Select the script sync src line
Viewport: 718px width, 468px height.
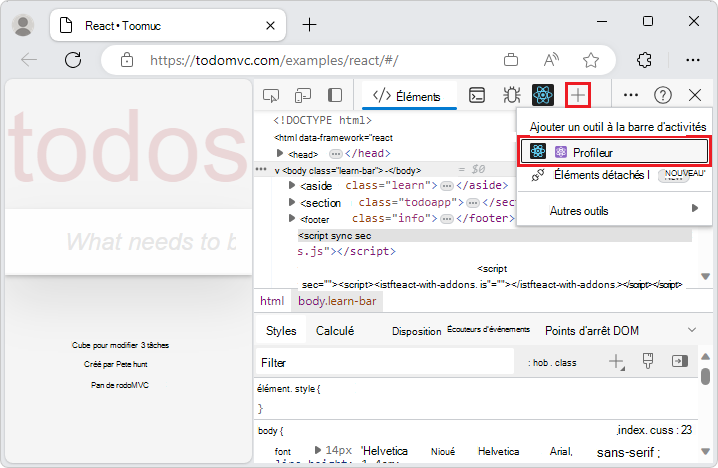coord(495,236)
